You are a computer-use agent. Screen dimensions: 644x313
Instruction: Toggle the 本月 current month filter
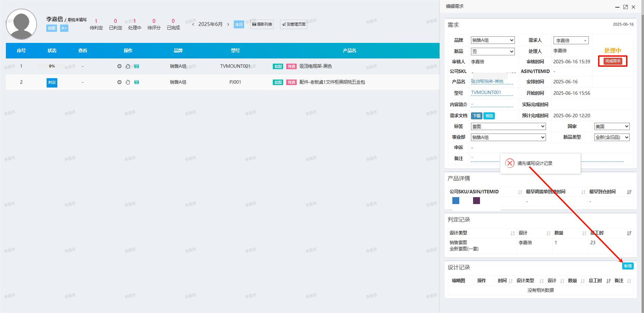[x=239, y=25]
